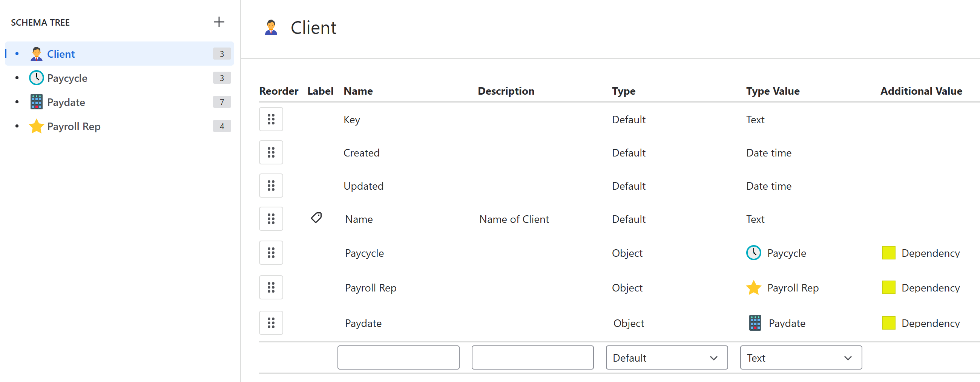Click Paydate calendar icon in Type Value
Image resolution: width=980 pixels, height=382 pixels.
coord(755,323)
